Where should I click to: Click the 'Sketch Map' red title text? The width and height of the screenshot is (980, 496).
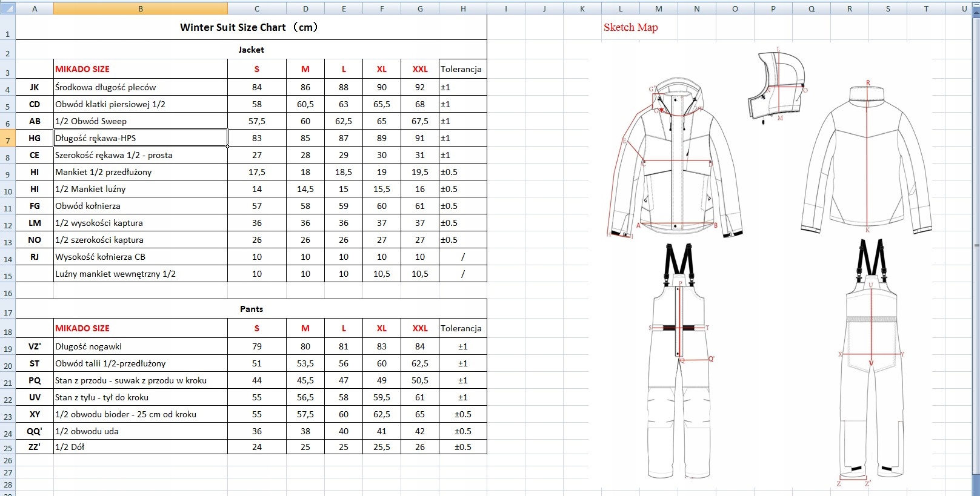[x=630, y=27]
